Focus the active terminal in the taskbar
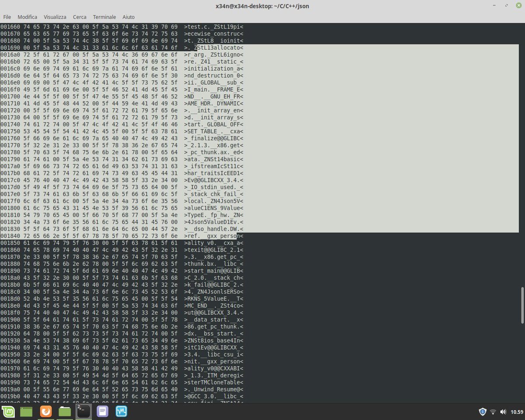The width and height of the screenshot is (525, 420). (x=83, y=411)
